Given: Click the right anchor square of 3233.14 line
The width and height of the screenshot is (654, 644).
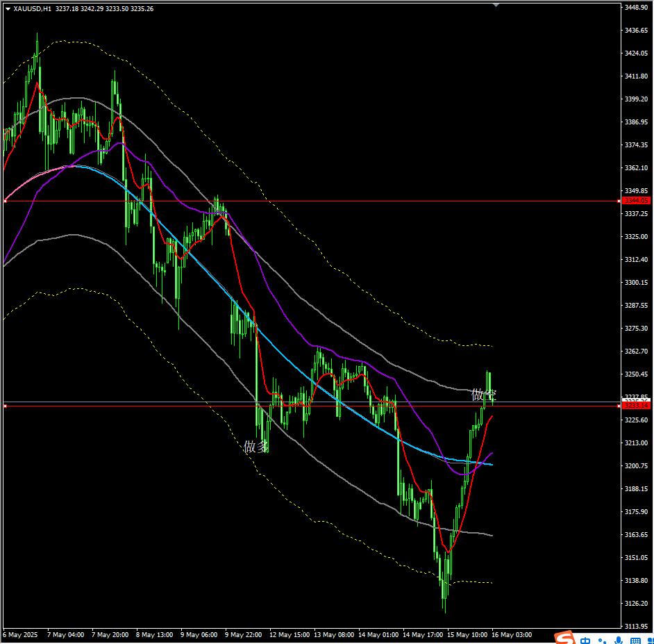Looking at the screenshot, I should [x=619, y=406].
